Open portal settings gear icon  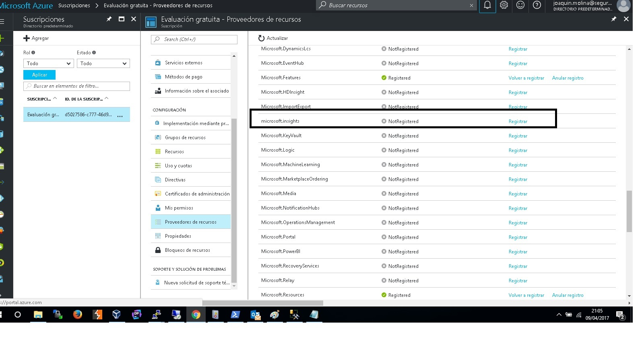pos(504,5)
